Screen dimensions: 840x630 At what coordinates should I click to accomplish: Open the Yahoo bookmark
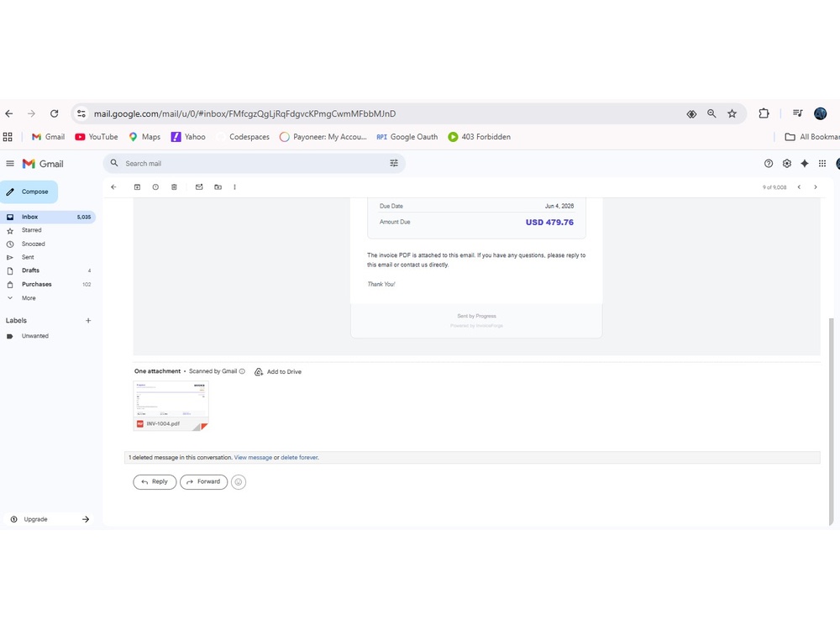(188, 137)
